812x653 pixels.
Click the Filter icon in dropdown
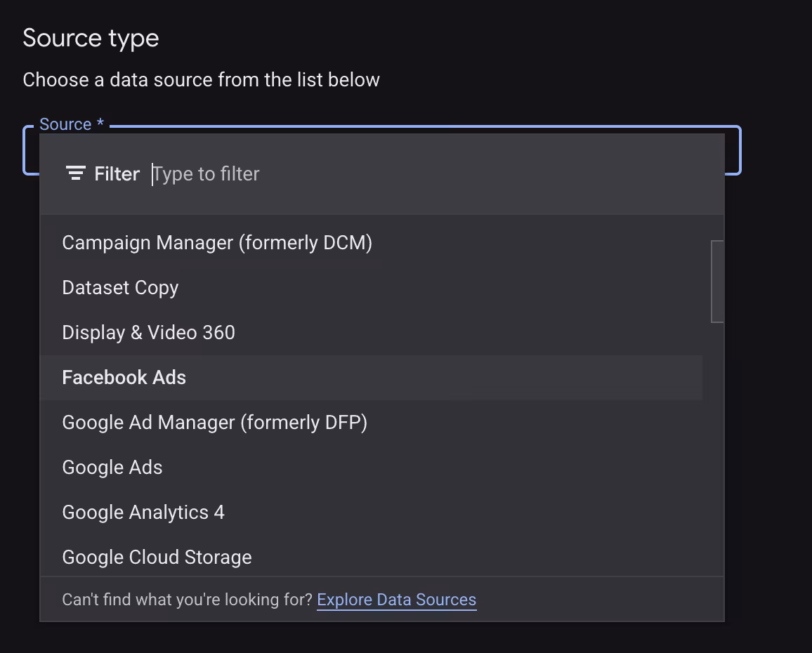(x=76, y=173)
